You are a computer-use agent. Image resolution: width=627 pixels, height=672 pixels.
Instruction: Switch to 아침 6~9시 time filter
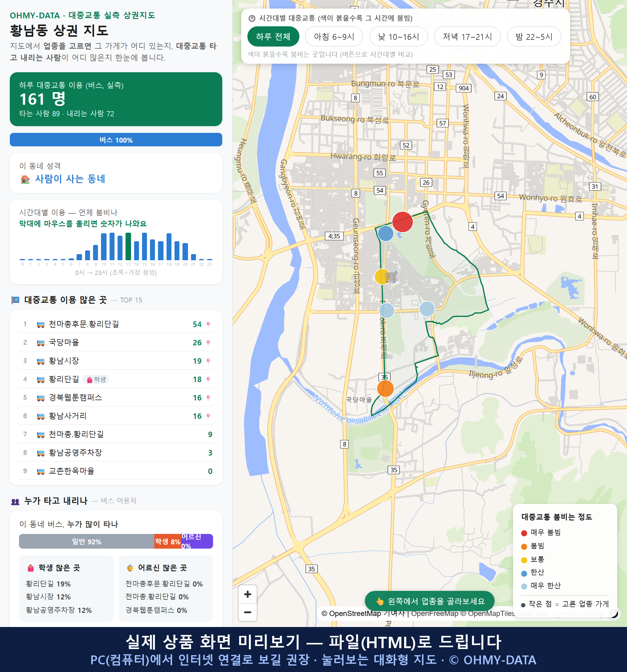[334, 36]
